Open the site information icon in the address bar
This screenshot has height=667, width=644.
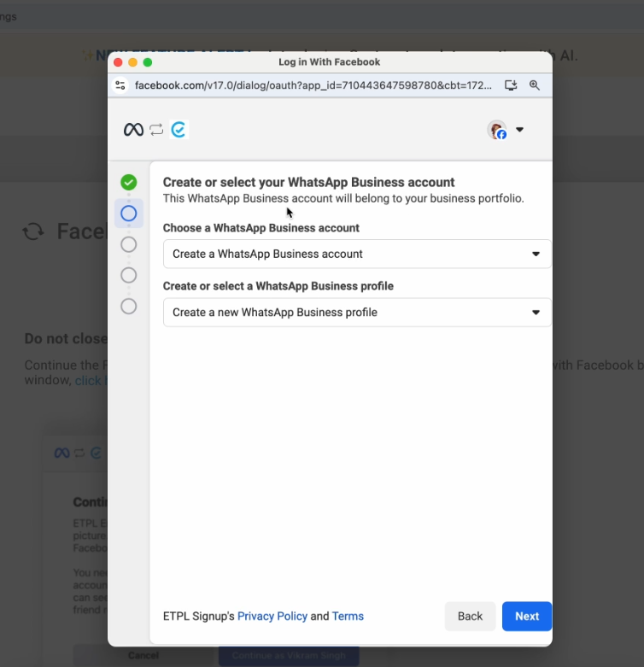[x=120, y=85]
